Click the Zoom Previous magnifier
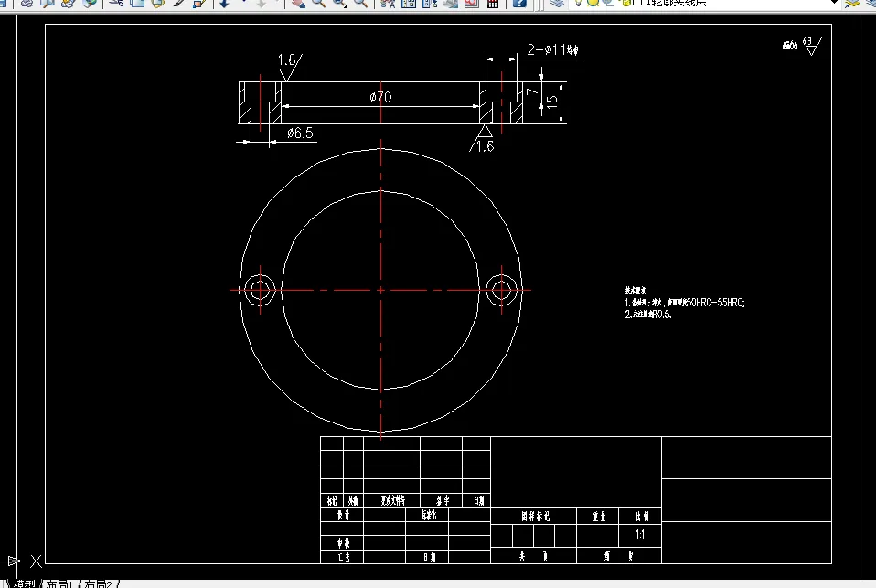 pyautogui.click(x=361, y=3)
